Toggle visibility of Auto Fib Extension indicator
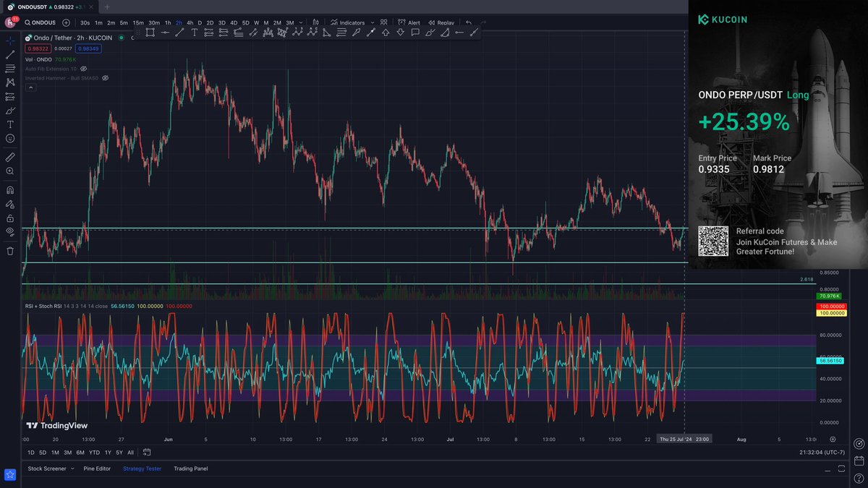 (84, 69)
